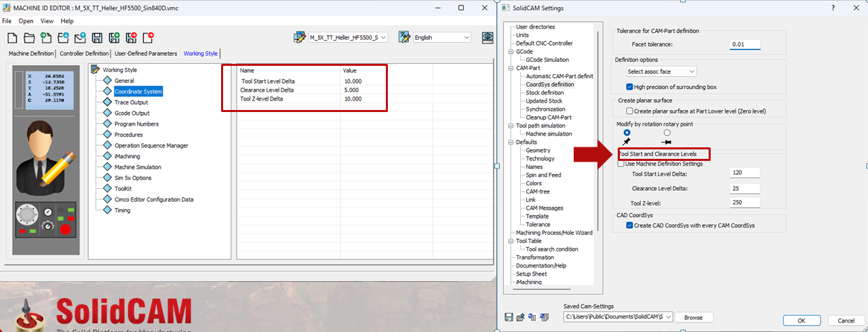Collapse the GCode node in settings tree
The height and width of the screenshot is (332, 868).
pyautogui.click(x=509, y=52)
